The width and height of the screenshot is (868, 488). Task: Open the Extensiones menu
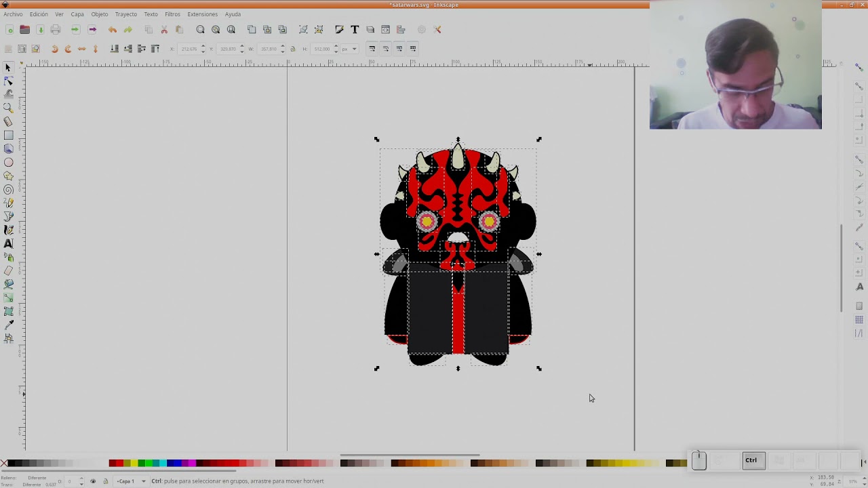(203, 14)
